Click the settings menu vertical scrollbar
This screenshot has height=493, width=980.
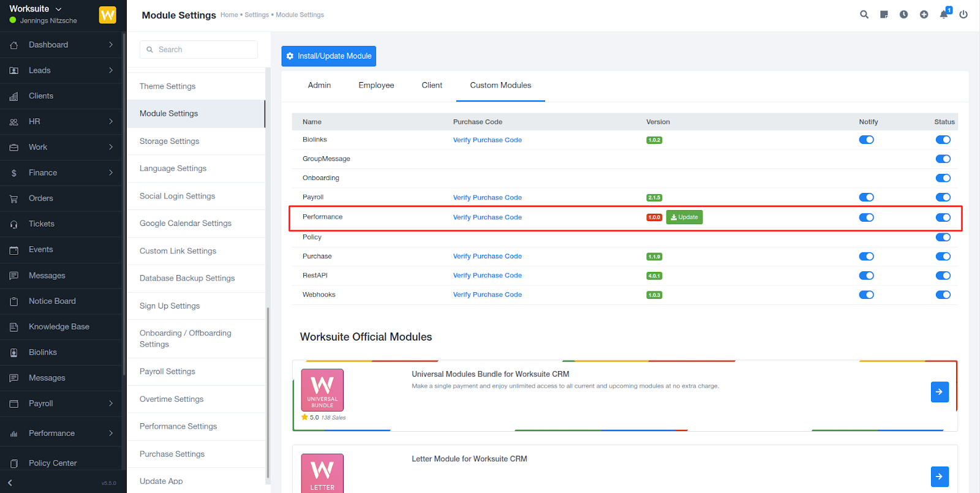(x=268, y=392)
